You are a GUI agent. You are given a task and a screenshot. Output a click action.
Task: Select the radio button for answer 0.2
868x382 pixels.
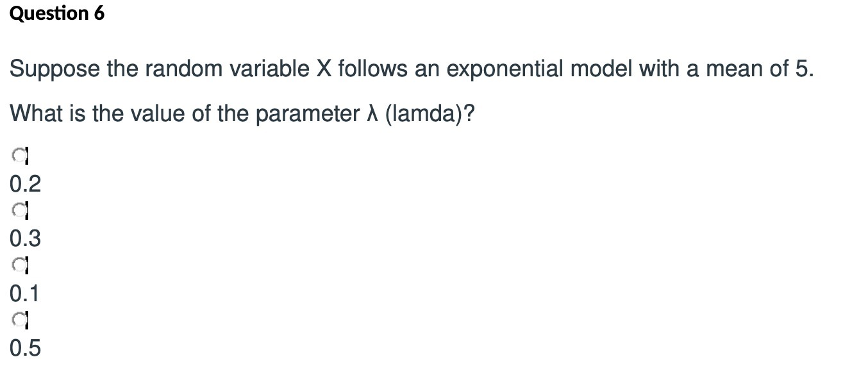pos(17,154)
